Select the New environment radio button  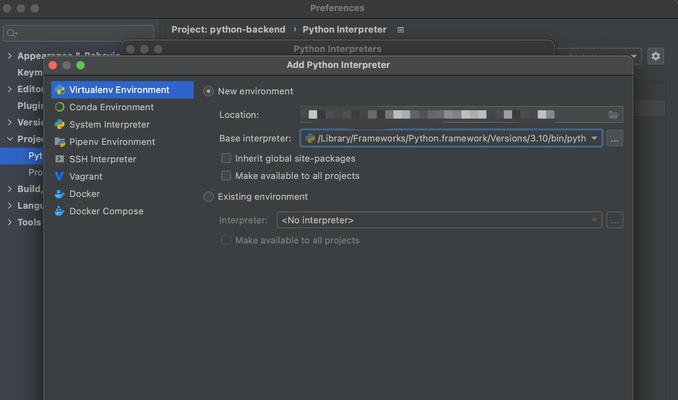[208, 91]
